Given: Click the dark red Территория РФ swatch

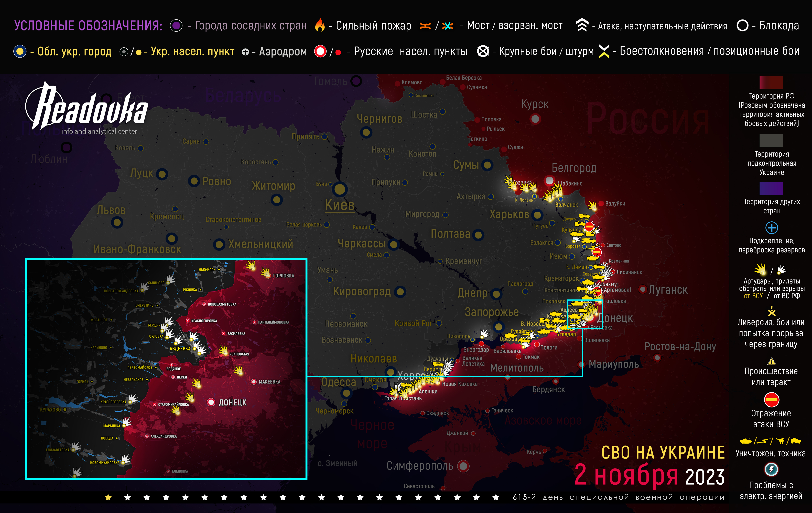Looking at the screenshot, I should pyautogui.click(x=771, y=83).
